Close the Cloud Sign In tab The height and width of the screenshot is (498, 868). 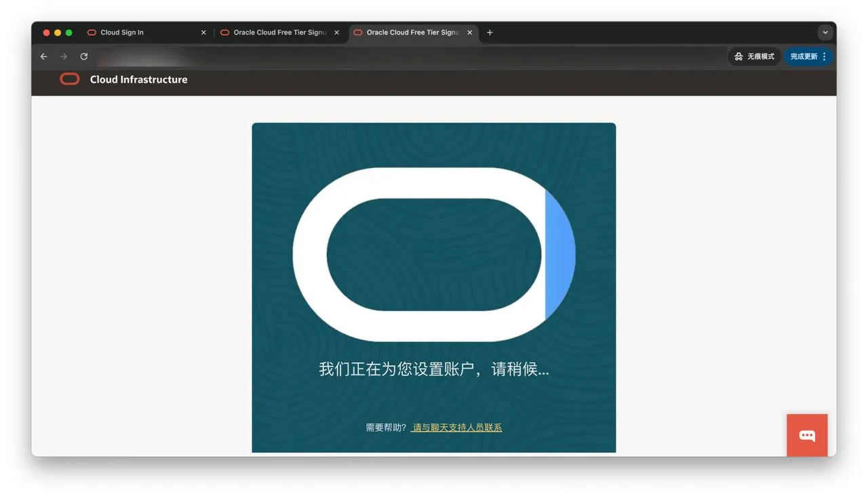coord(203,33)
